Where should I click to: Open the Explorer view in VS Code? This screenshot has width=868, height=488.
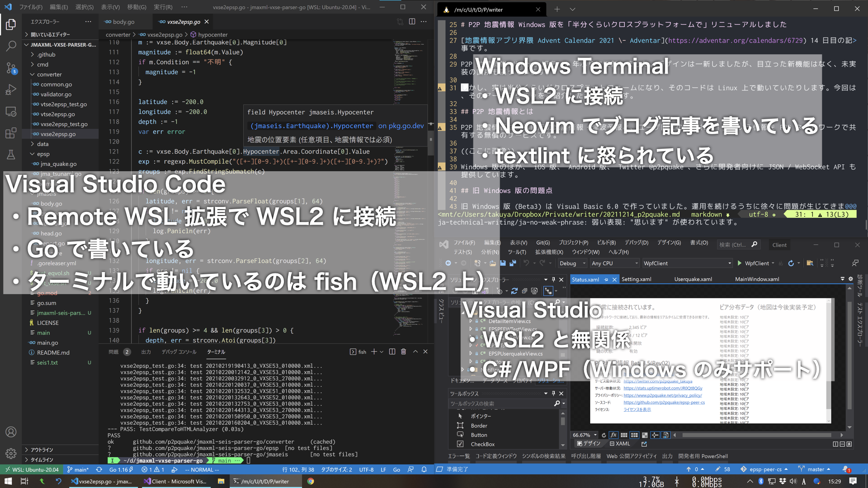pos(11,25)
